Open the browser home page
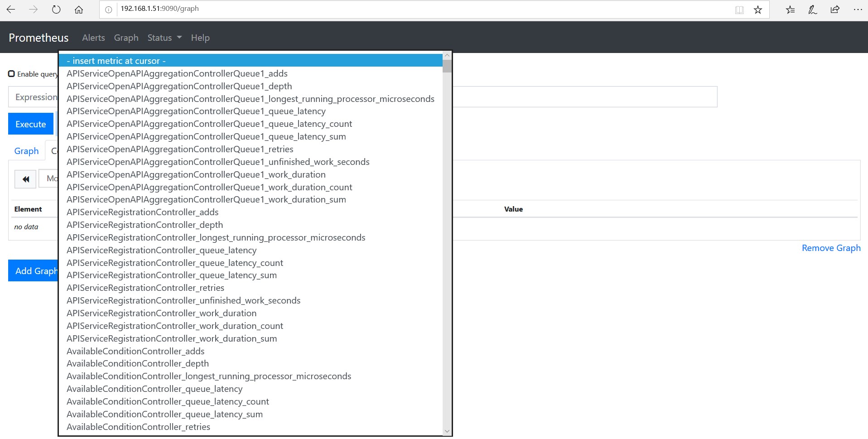The image size is (868, 439). click(79, 10)
